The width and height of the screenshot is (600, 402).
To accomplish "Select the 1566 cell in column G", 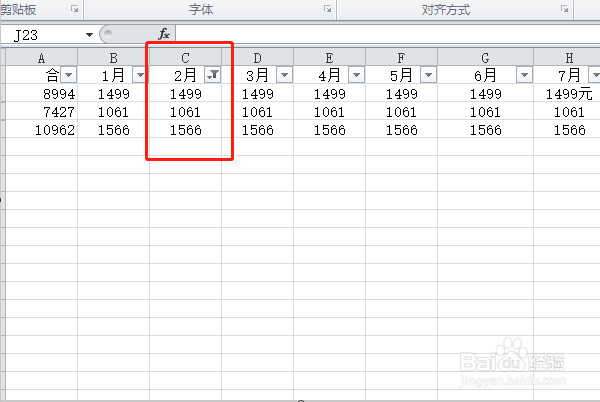I will coord(485,129).
